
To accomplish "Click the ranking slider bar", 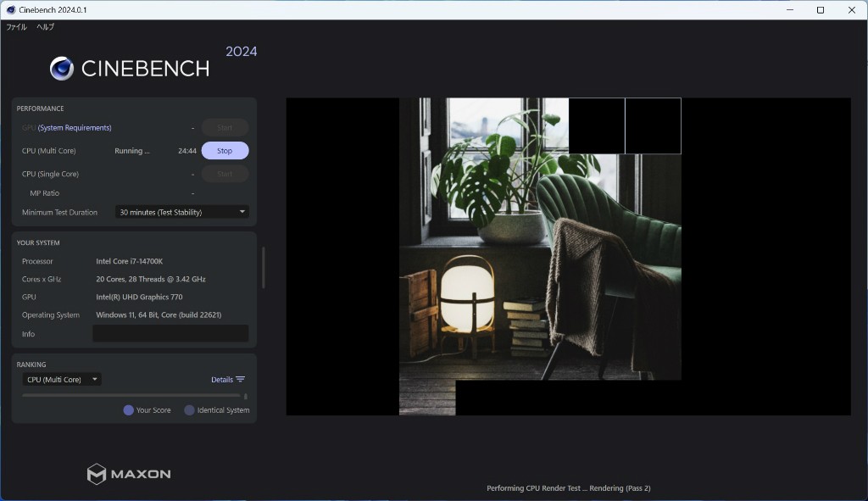I will pyautogui.click(x=131, y=395).
